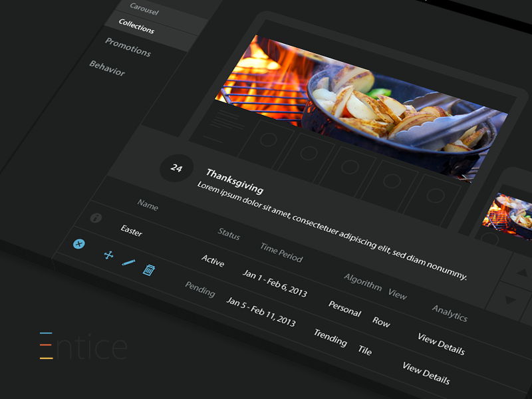Click the Personal algorithm value
Image resolution: width=532 pixels, height=399 pixels.
pos(344,309)
